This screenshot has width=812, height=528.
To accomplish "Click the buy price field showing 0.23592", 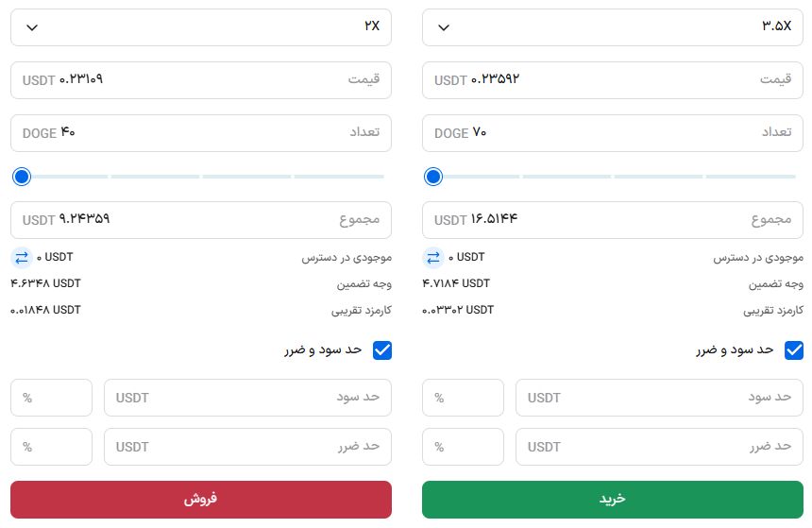I will (x=613, y=80).
